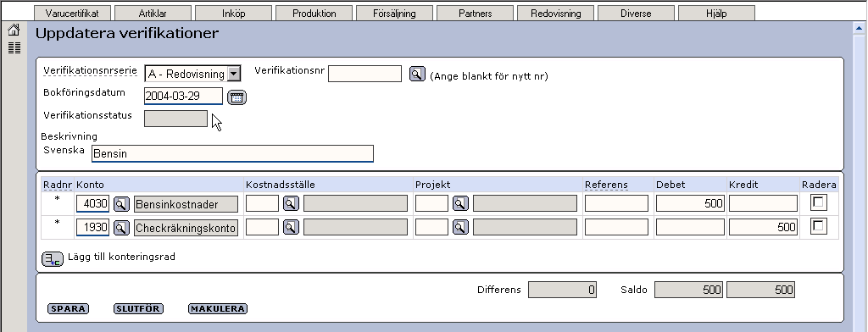868x332 pixels.
Task: Open the Inköp menu
Action: point(234,14)
